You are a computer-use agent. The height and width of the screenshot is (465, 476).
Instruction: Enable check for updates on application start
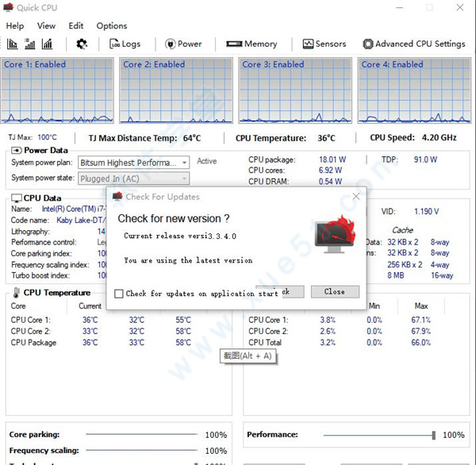click(119, 294)
